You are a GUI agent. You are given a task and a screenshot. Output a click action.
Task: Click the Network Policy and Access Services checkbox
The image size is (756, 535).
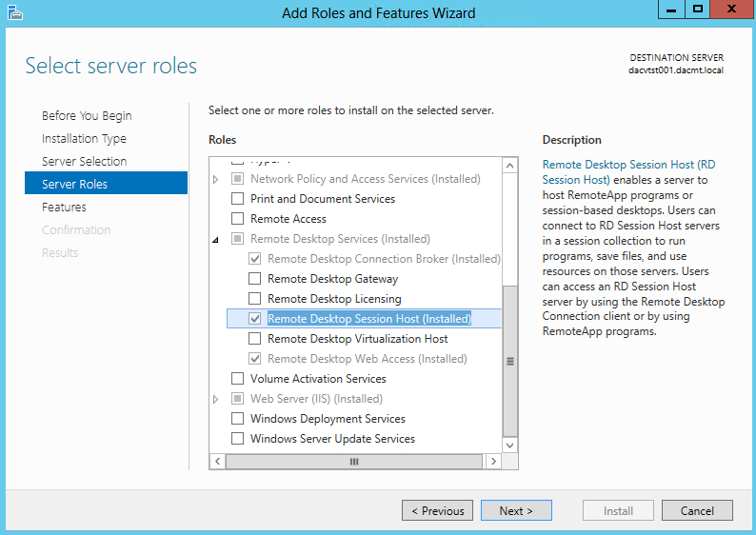[237, 179]
